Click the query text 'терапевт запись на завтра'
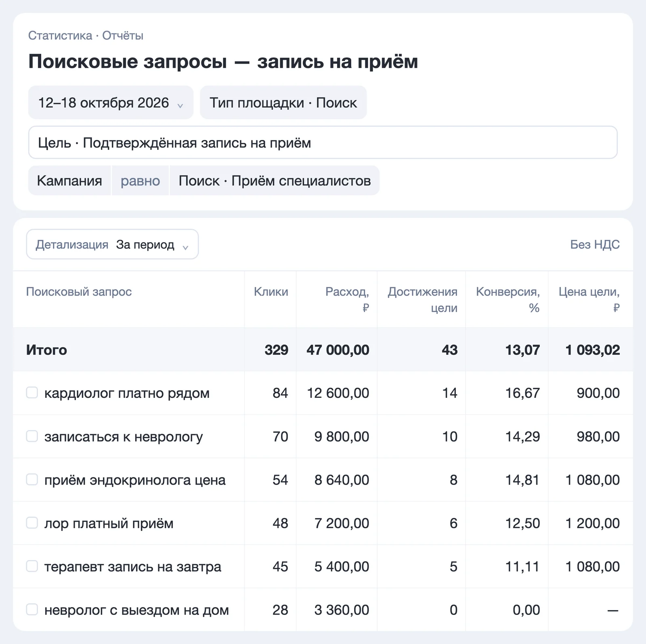Image resolution: width=646 pixels, height=644 pixels. pos(133,567)
